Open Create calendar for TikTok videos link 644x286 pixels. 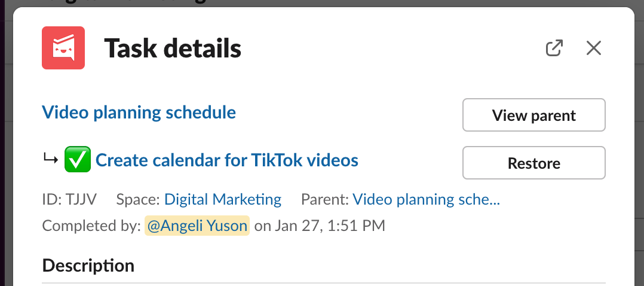coord(227,160)
